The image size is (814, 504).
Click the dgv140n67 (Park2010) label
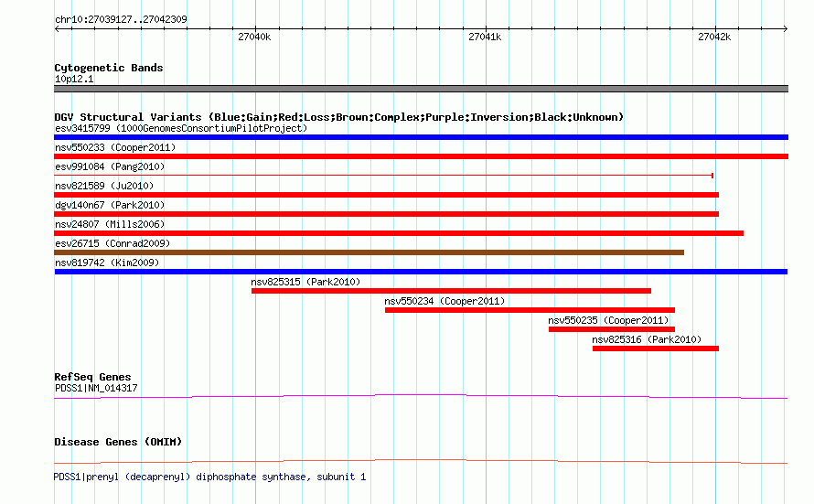click(110, 205)
